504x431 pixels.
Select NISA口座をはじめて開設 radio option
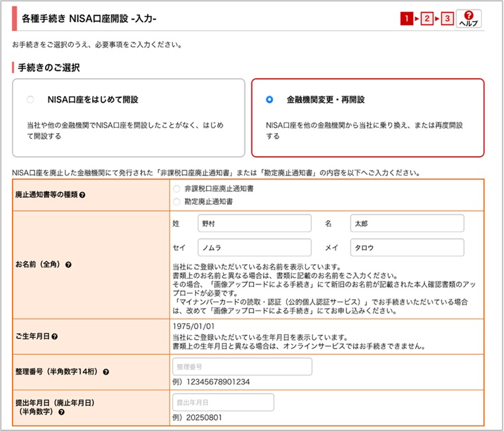pos(30,100)
